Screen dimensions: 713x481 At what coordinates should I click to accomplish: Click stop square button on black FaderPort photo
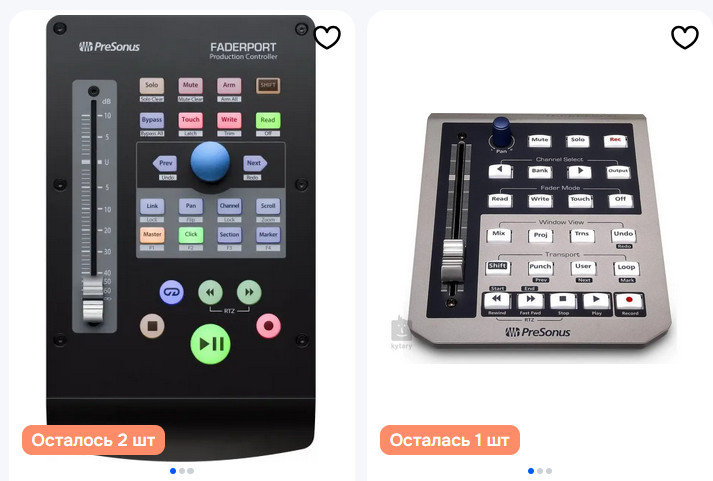pos(152,326)
